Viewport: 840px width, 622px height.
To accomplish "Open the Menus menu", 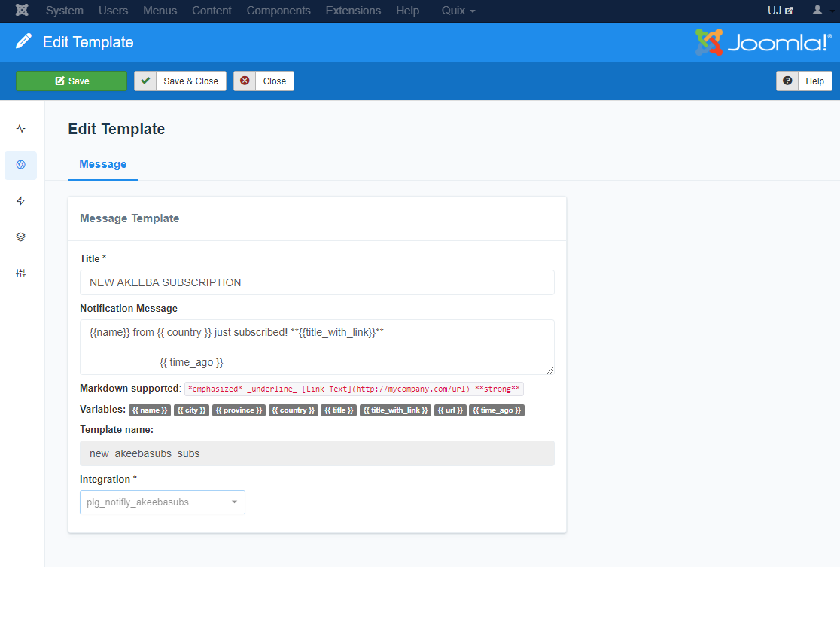I will (160, 11).
